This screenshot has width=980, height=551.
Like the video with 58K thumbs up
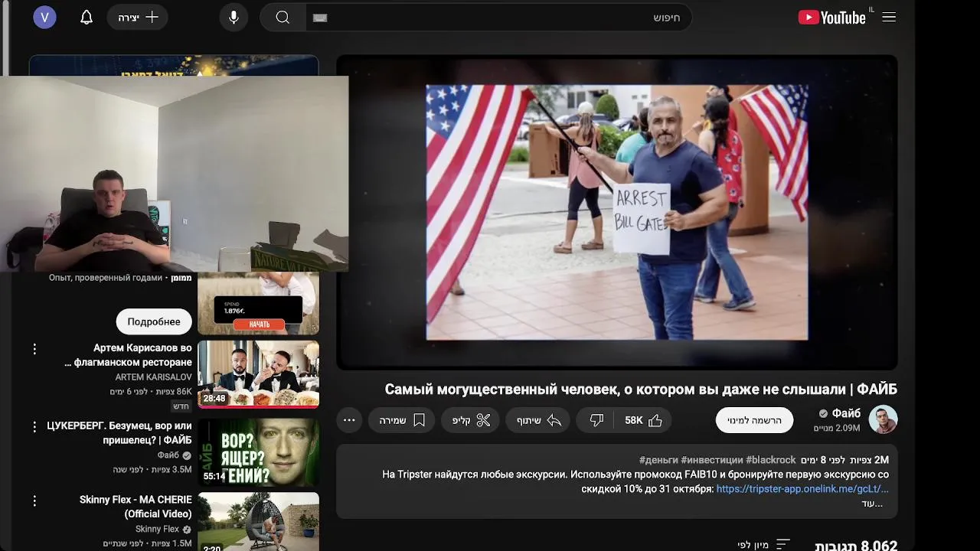coord(643,420)
